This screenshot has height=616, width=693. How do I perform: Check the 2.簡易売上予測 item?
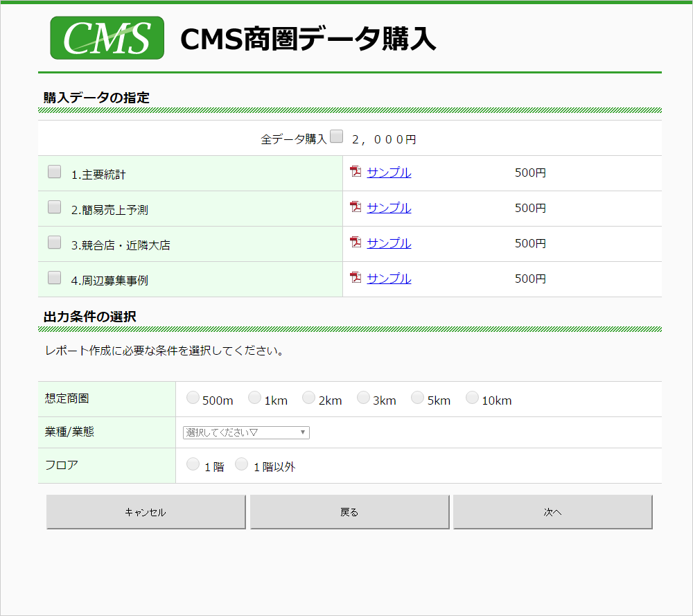coord(54,206)
